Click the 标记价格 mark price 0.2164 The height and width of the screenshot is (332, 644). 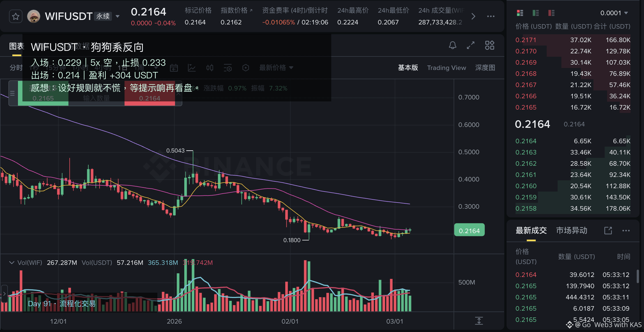click(x=195, y=22)
